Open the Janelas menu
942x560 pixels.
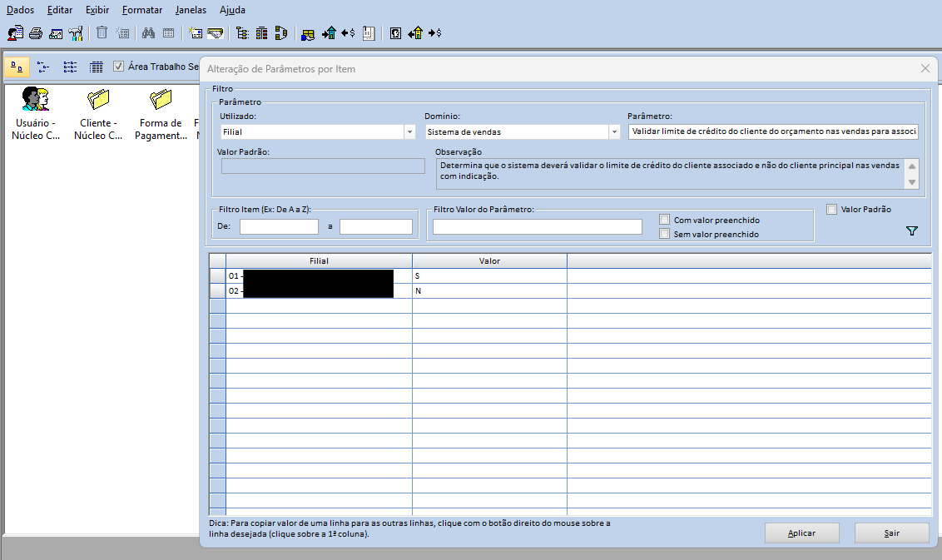pyautogui.click(x=191, y=10)
